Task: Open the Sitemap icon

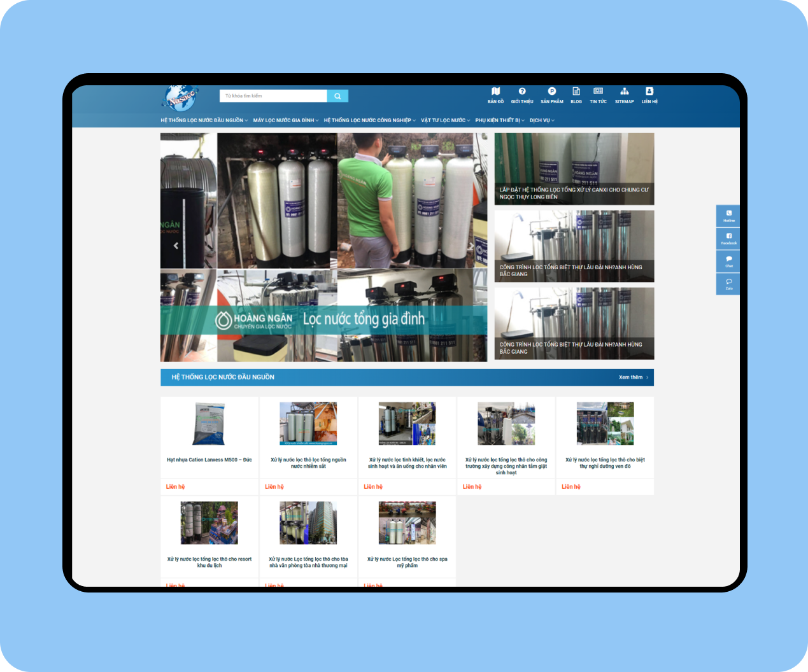Action: click(x=625, y=95)
